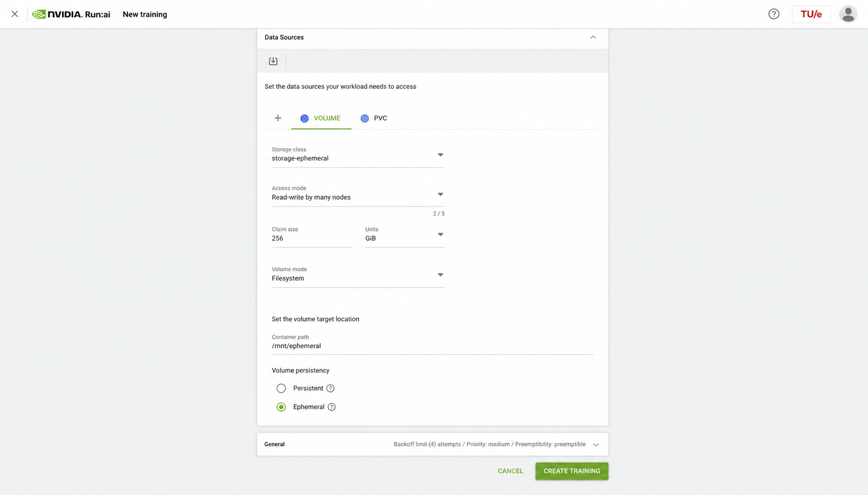Click the 'Set the volume target location' text

click(315, 319)
